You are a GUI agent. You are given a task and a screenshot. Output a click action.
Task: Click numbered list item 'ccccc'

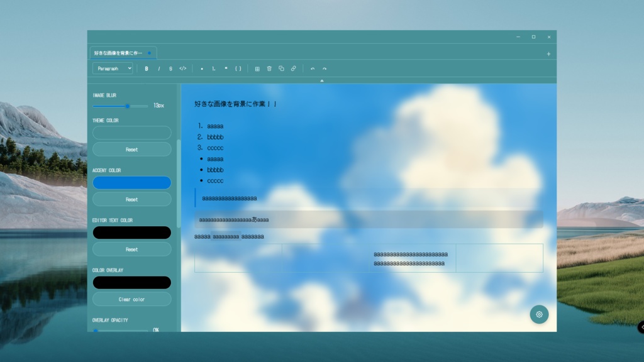[x=215, y=148]
